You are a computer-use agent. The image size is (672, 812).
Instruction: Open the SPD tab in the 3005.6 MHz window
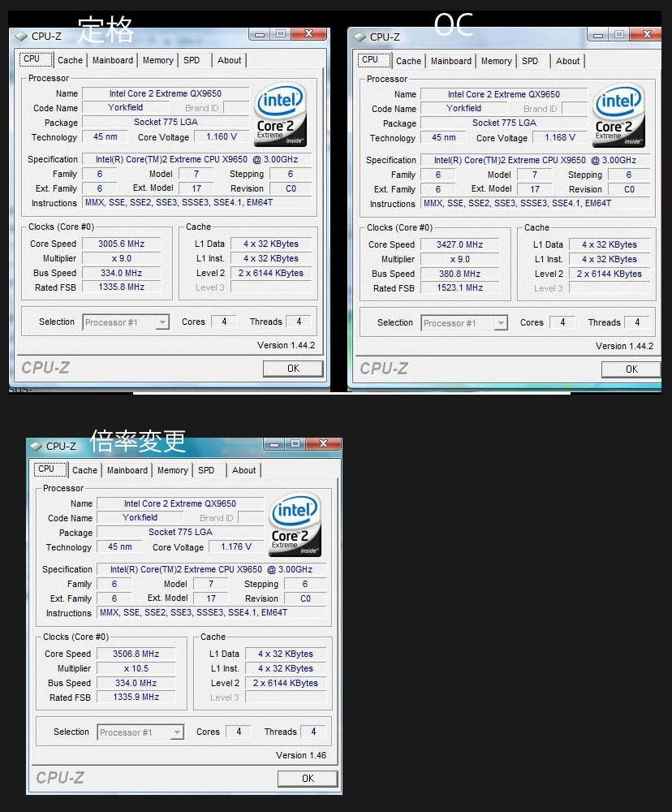pyautogui.click(x=192, y=60)
